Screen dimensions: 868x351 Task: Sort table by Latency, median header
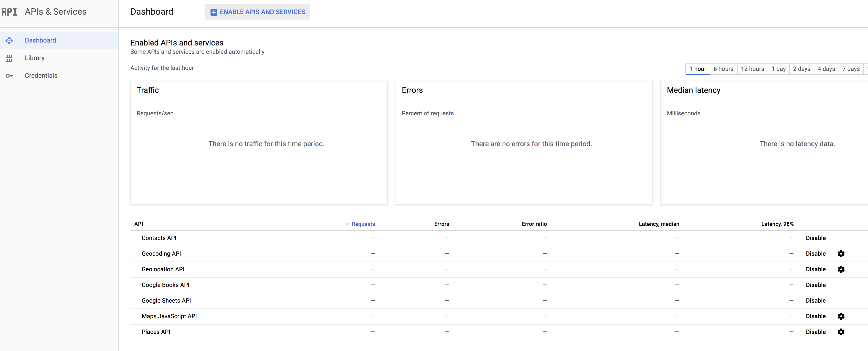point(659,224)
